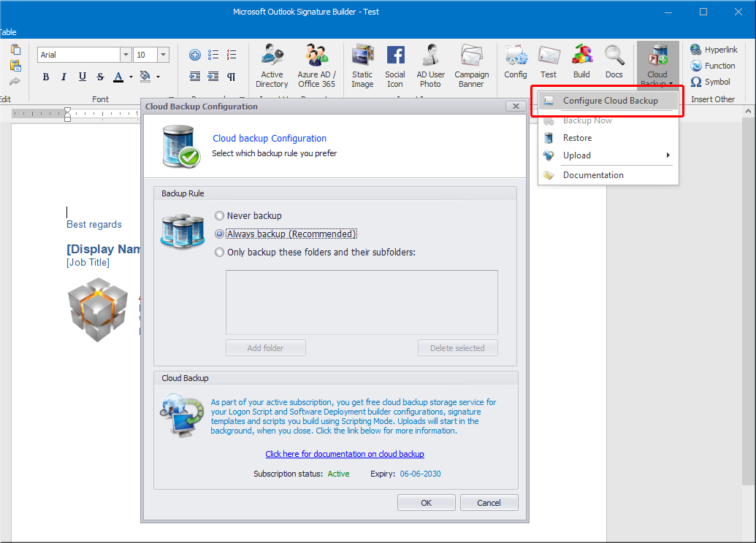Choose Backup Now from the menu
The width and height of the screenshot is (756, 543).
[x=608, y=120]
